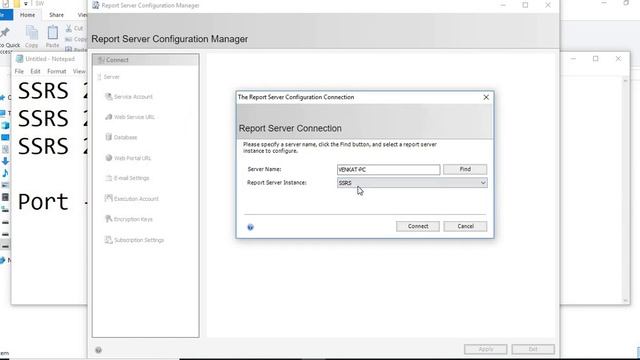Screen dimensions: 640x360
Task: Click the Report Server Configuration Manager title icon
Action: pos(96,5)
